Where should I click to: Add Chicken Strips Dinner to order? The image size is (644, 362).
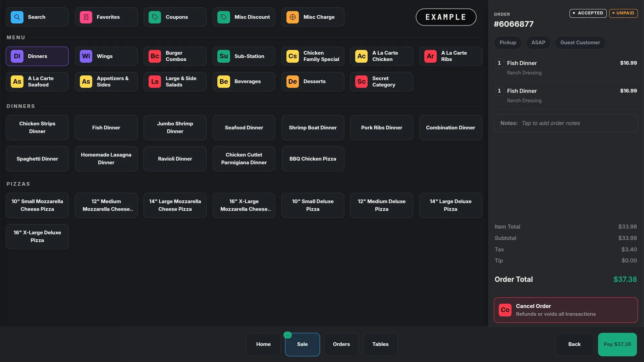point(37,128)
